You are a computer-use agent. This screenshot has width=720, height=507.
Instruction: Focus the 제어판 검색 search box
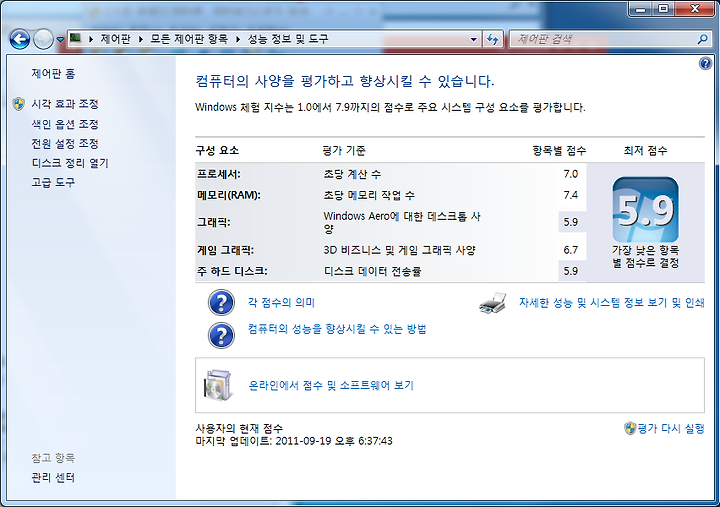(x=603, y=39)
